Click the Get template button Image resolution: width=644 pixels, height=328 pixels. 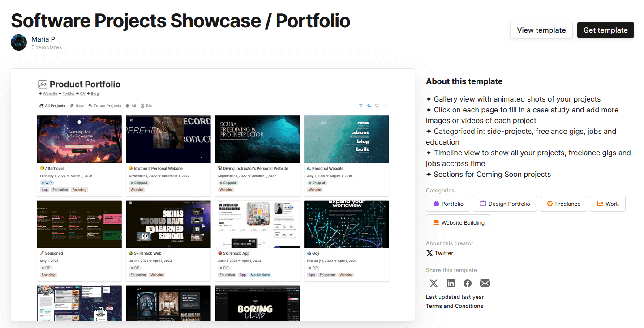[x=605, y=30]
